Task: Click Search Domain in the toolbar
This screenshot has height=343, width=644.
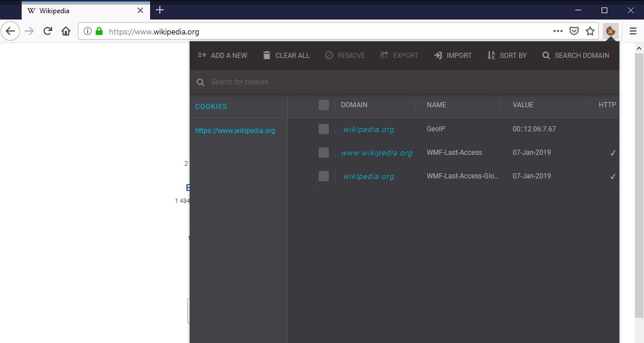Action: (575, 56)
